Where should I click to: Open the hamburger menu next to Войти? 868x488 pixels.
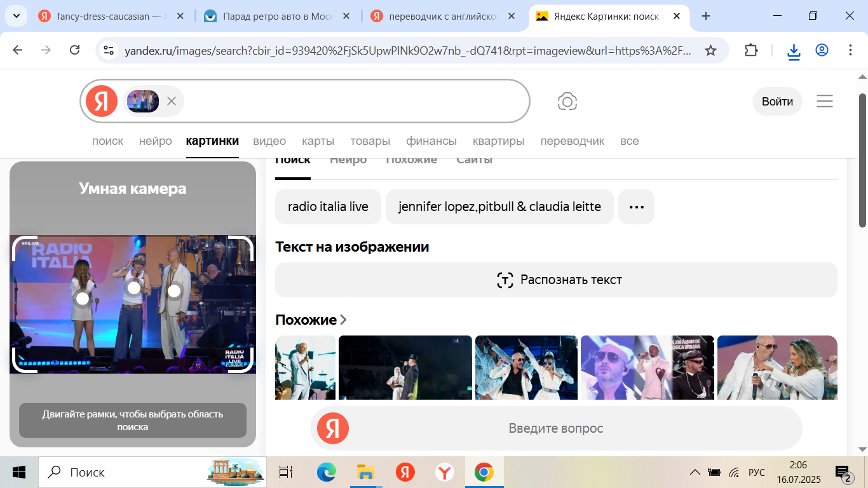point(824,102)
